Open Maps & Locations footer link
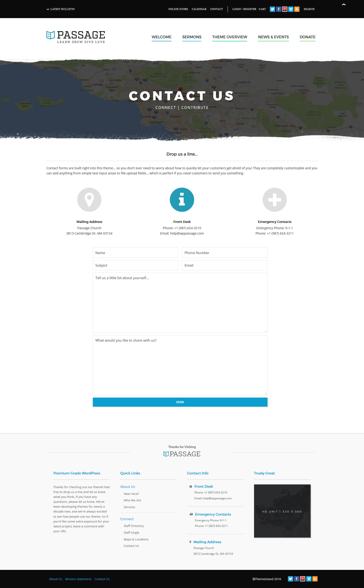 coord(136,539)
